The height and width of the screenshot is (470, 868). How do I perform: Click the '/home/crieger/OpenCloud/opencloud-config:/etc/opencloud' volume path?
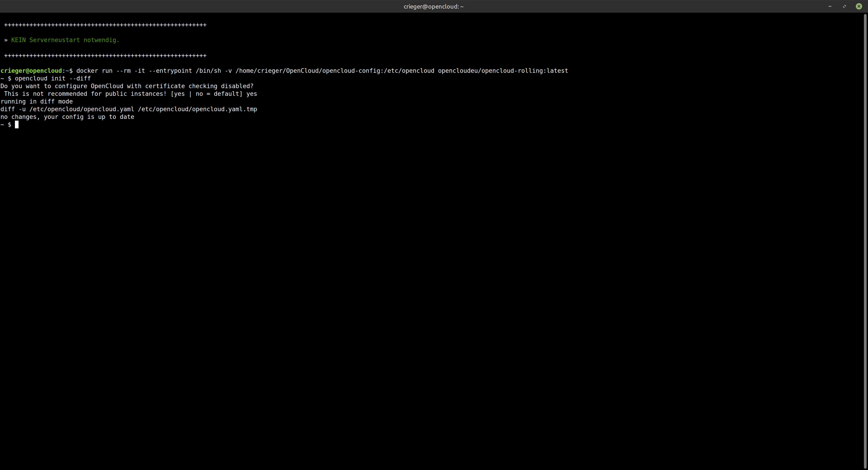pos(335,71)
